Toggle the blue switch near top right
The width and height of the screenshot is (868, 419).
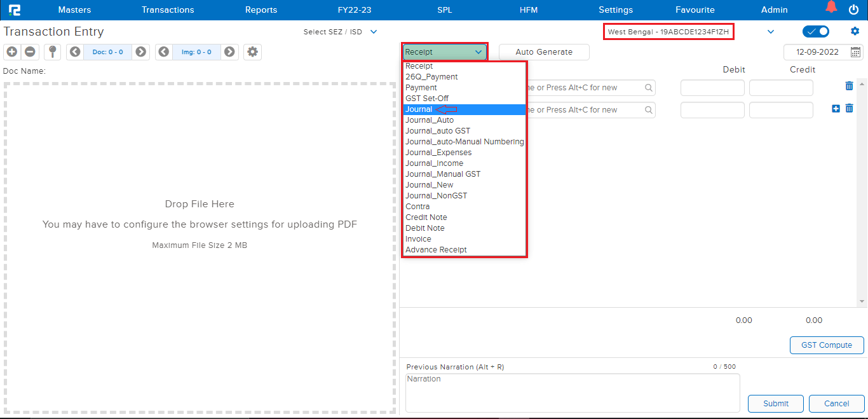tap(815, 32)
